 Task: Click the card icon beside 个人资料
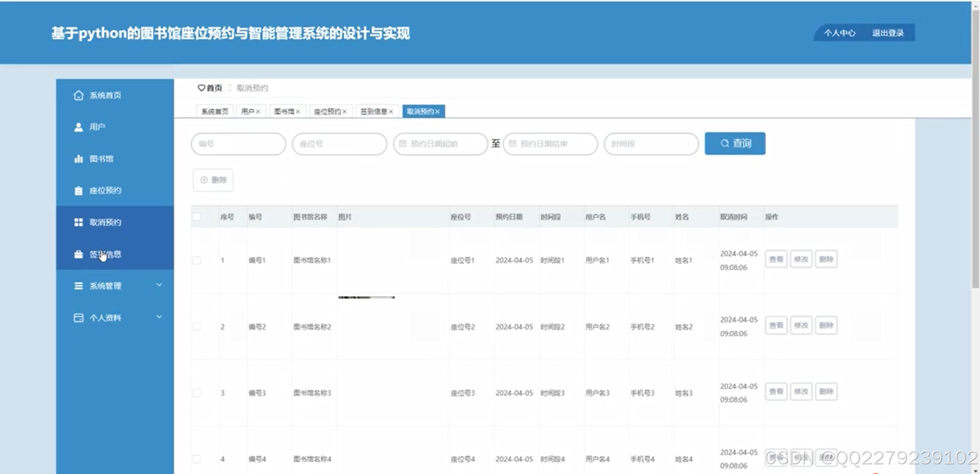click(78, 318)
